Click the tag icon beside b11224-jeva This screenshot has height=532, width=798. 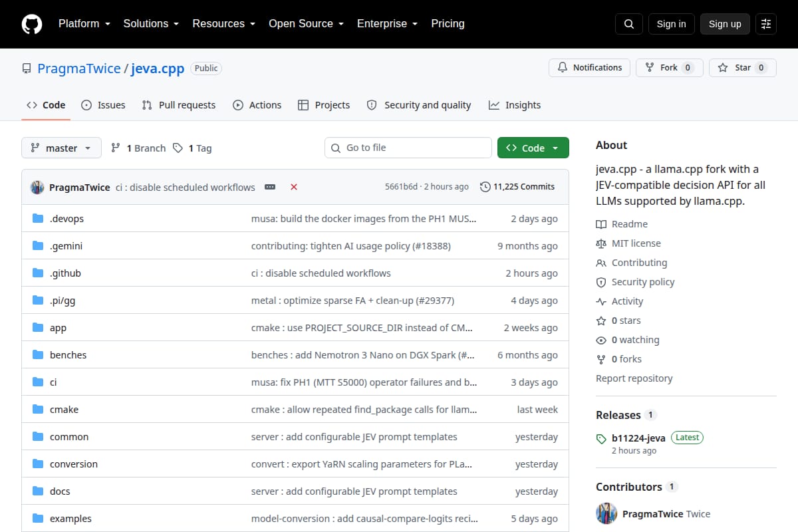coord(601,438)
